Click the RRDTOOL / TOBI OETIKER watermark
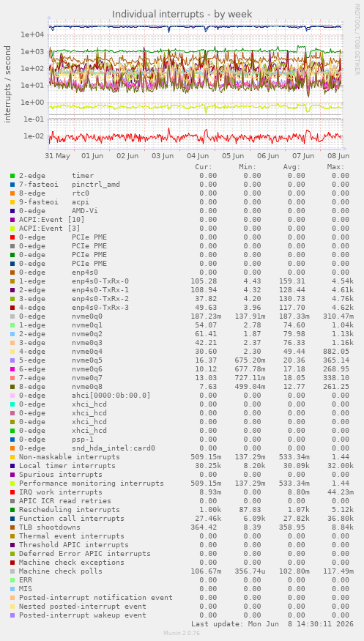 click(357, 40)
